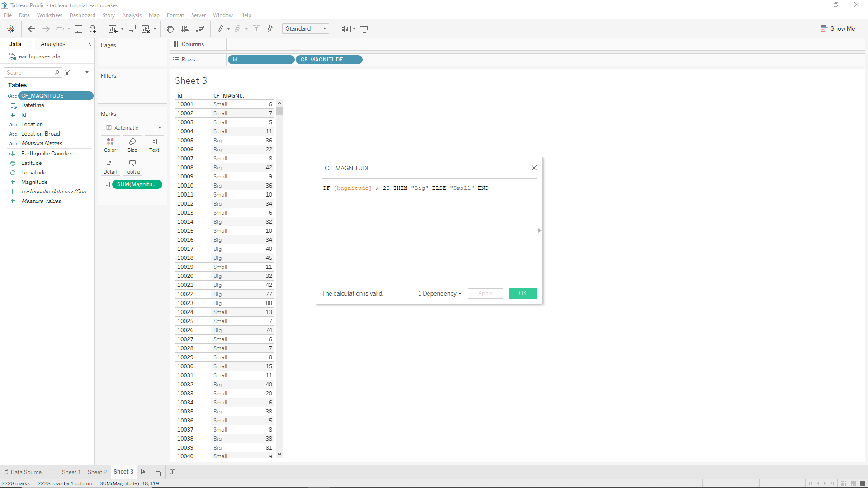Click the CF_MAGNITUDE pill on Rows

pyautogui.click(x=329, y=60)
